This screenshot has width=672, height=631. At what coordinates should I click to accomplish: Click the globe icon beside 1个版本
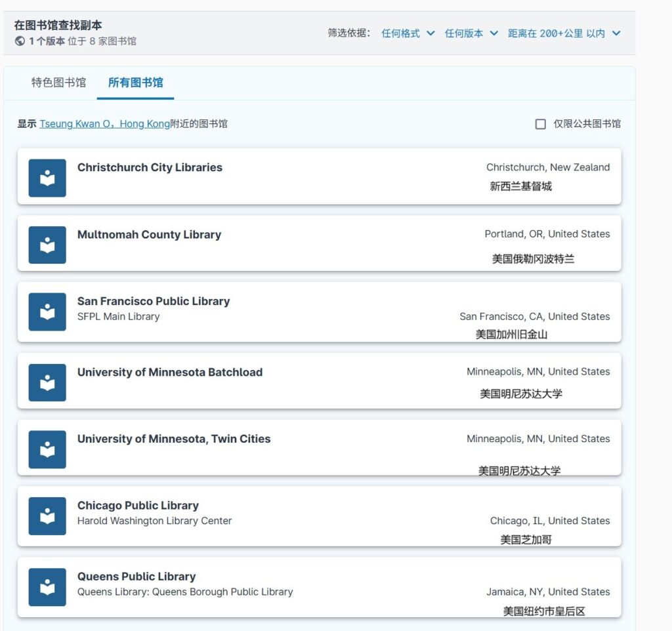(x=20, y=41)
